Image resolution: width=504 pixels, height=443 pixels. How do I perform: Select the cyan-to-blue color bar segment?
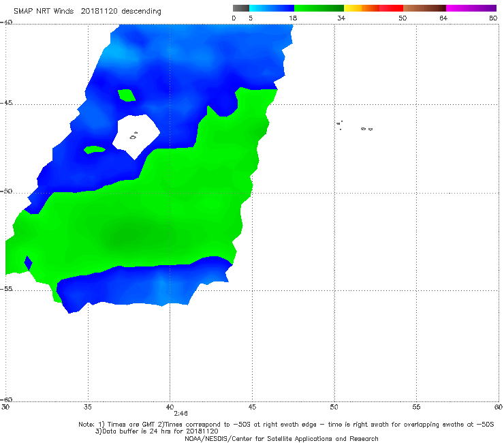point(272,8)
